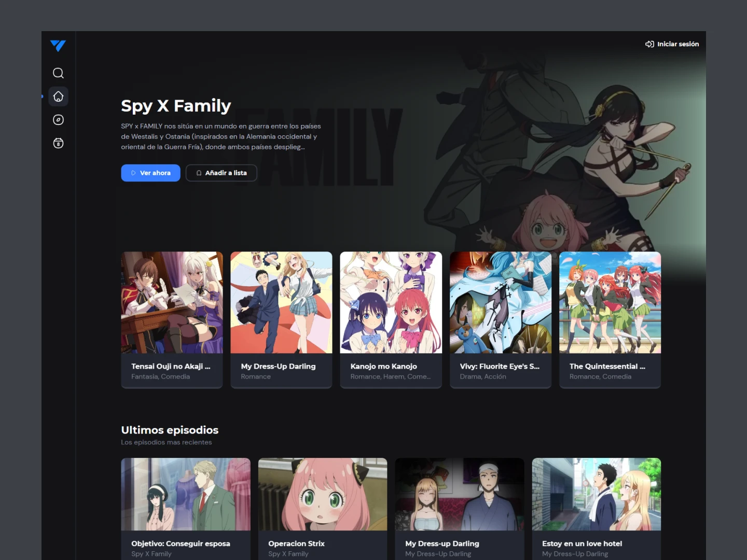The image size is (747, 560).
Task: Click the Operacion Strix episode title
Action: 296,543
